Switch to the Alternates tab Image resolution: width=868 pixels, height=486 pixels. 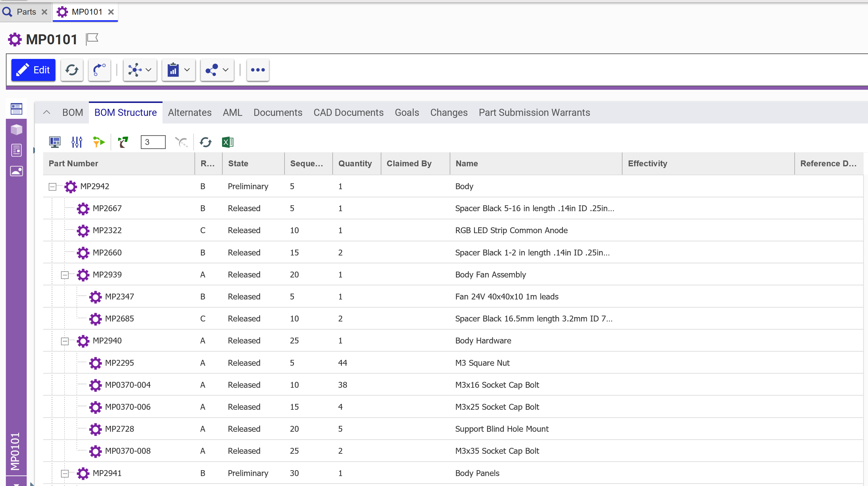coord(190,113)
